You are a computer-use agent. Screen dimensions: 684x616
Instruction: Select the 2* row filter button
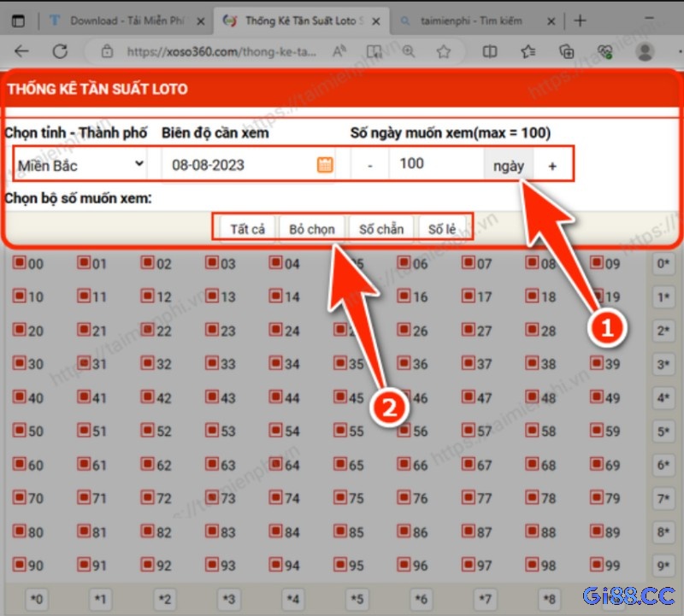[663, 331]
